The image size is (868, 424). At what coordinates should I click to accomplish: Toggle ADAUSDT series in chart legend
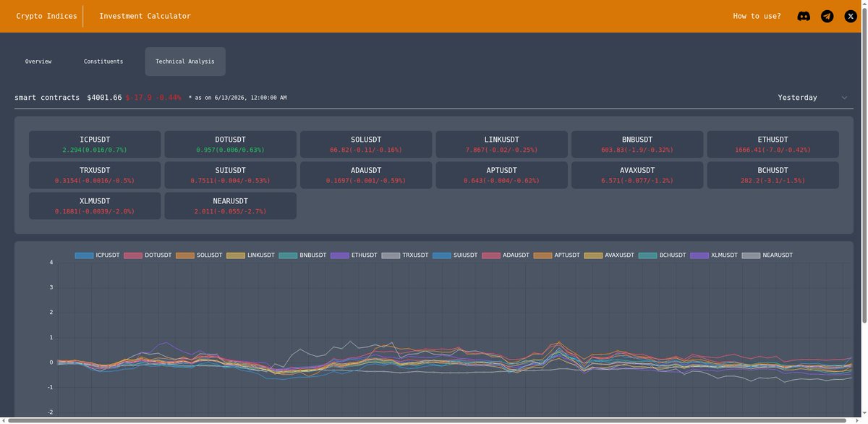tap(506, 255)
